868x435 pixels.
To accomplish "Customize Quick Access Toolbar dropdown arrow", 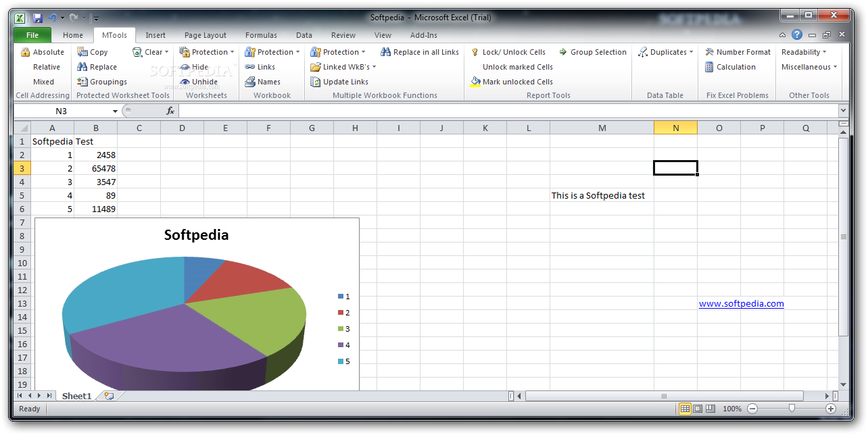I will coord(96,18).
